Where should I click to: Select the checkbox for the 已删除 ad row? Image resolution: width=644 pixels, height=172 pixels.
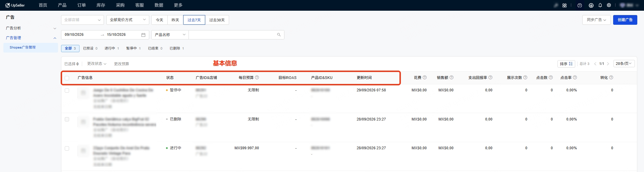(67, 119)
